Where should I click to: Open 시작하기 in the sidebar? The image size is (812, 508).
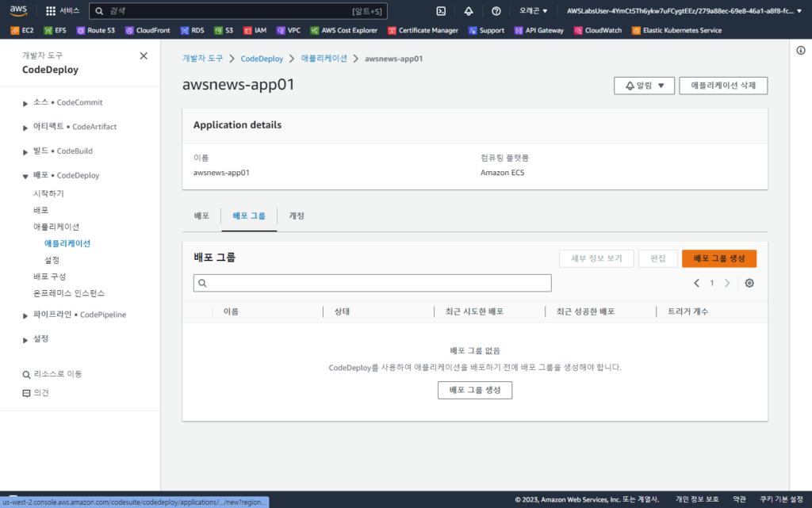coord(48,193)
